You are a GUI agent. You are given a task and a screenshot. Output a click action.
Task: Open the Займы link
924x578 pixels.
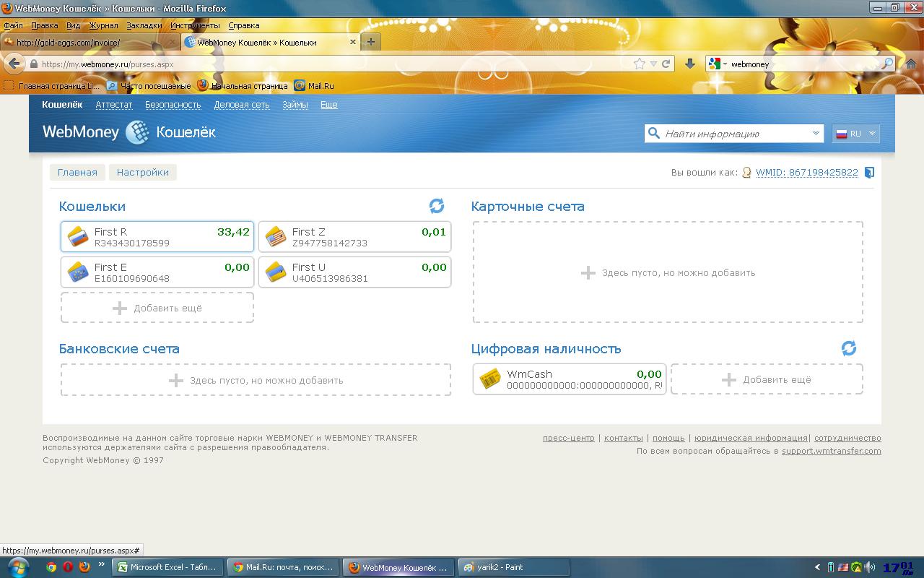pos(295,105)
